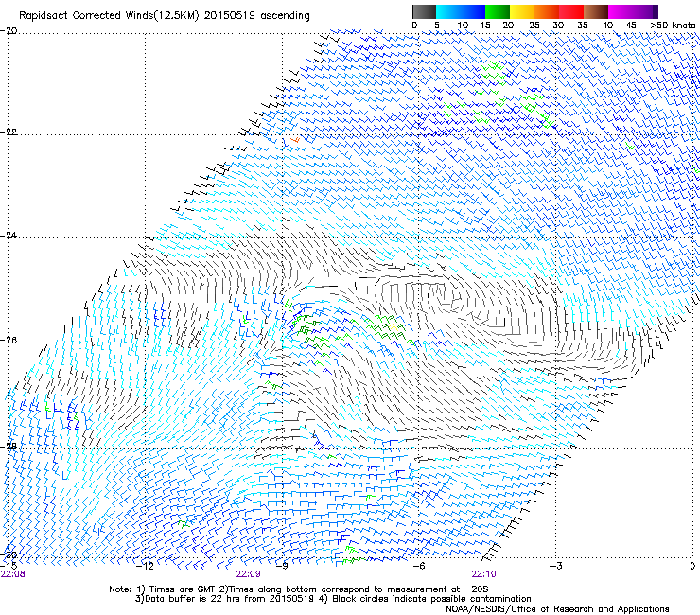This screenshot has width=700, height=615.
Task: Click the orange 25-30 knots color segment
Action: (547, 11)
